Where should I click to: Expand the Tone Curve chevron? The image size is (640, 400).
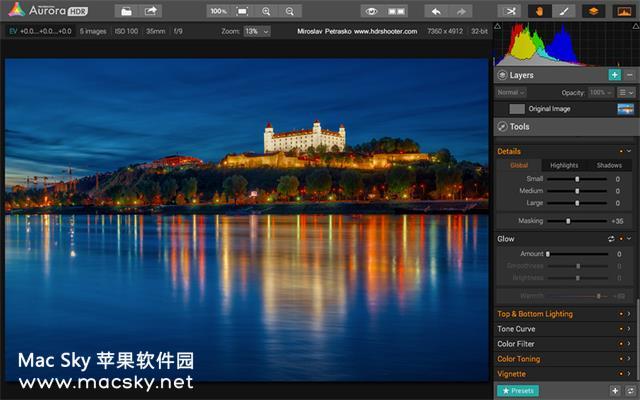629,329
